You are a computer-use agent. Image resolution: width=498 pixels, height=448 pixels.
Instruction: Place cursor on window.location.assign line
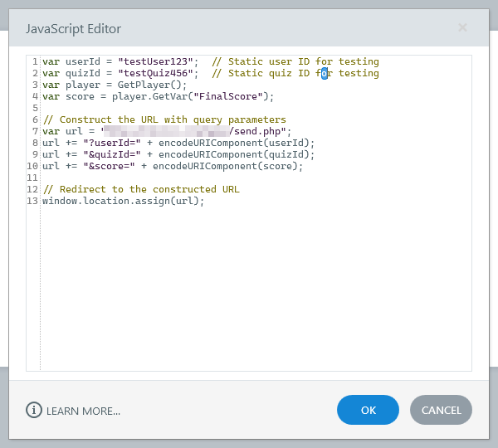click(x=123, y=201)
